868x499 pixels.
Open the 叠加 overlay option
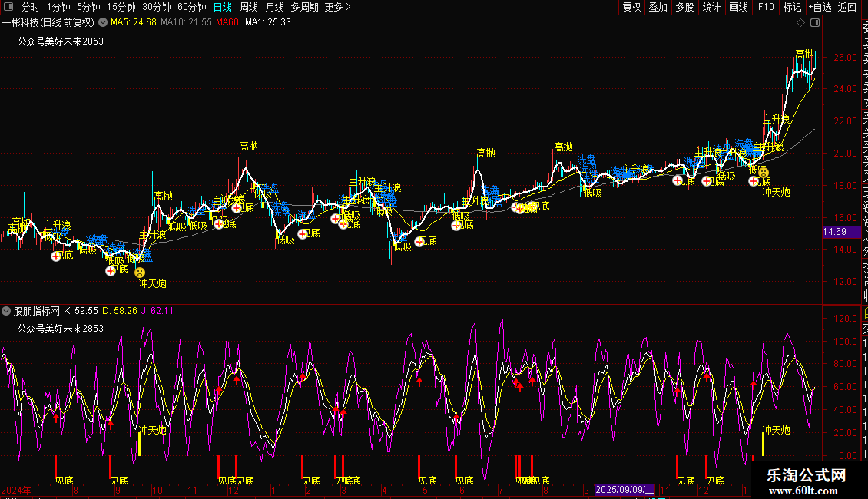coord(658,7)
